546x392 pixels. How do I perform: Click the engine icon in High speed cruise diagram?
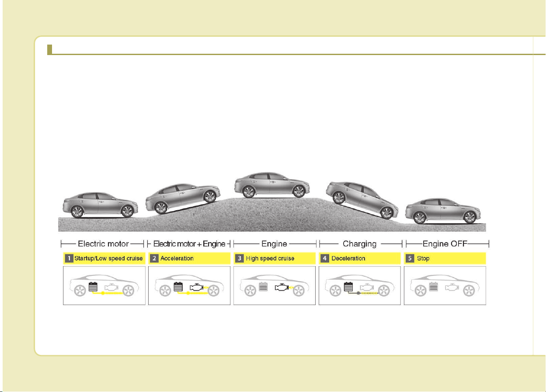(x=282, y=288)
